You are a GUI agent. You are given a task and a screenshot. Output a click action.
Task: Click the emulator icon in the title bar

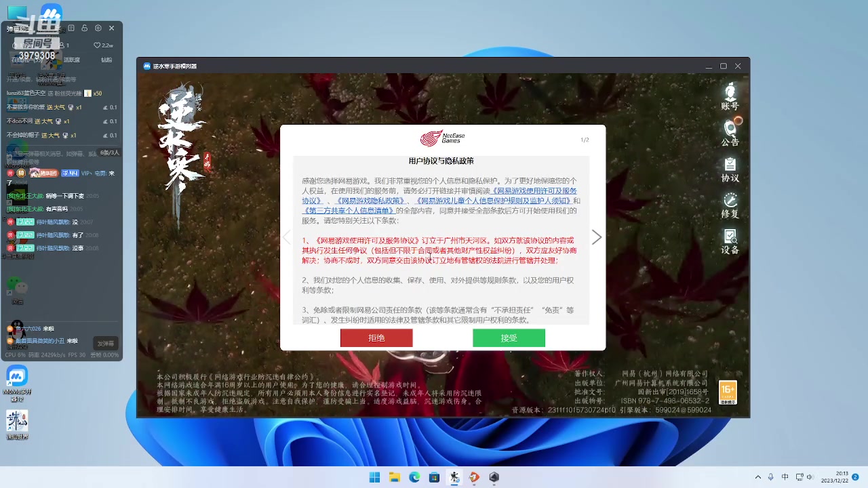[146, 66]
